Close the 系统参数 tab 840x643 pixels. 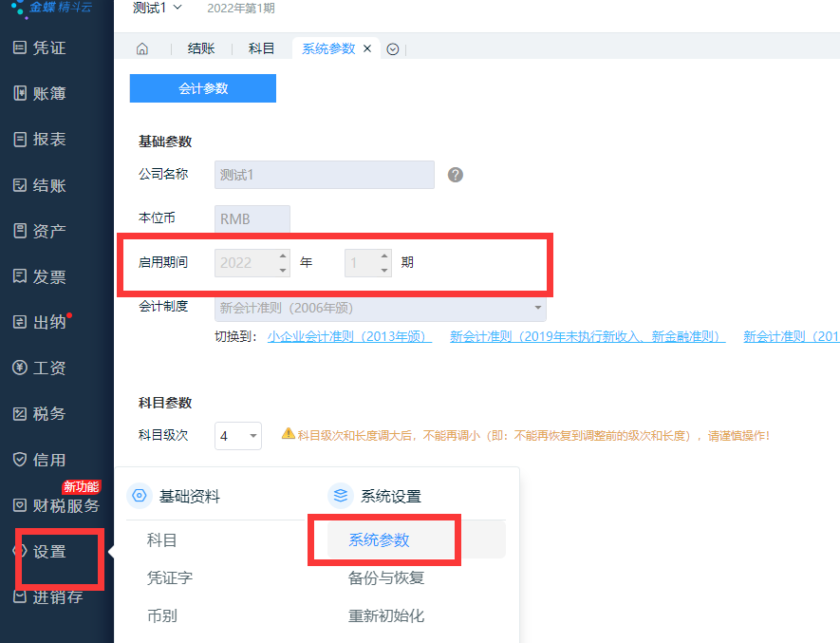[367, 49]
